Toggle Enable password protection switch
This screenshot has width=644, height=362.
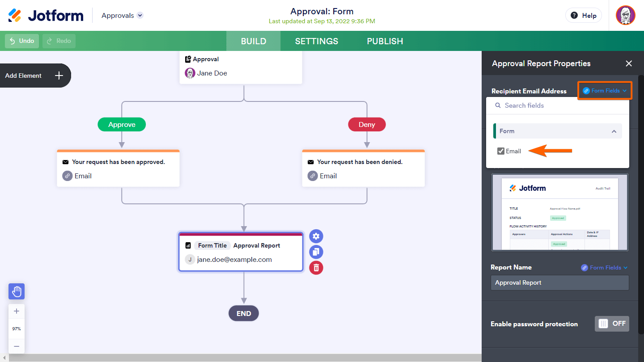pos(611,324)
